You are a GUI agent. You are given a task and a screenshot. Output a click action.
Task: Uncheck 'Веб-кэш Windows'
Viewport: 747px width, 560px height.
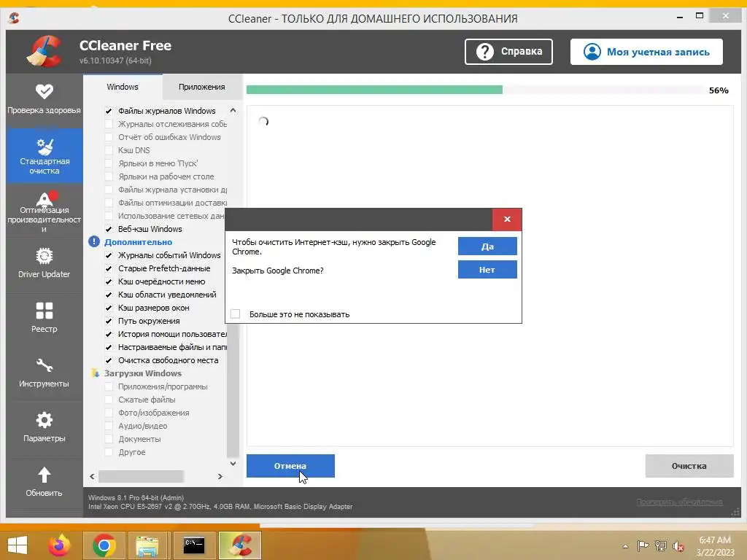coord(109,229)
